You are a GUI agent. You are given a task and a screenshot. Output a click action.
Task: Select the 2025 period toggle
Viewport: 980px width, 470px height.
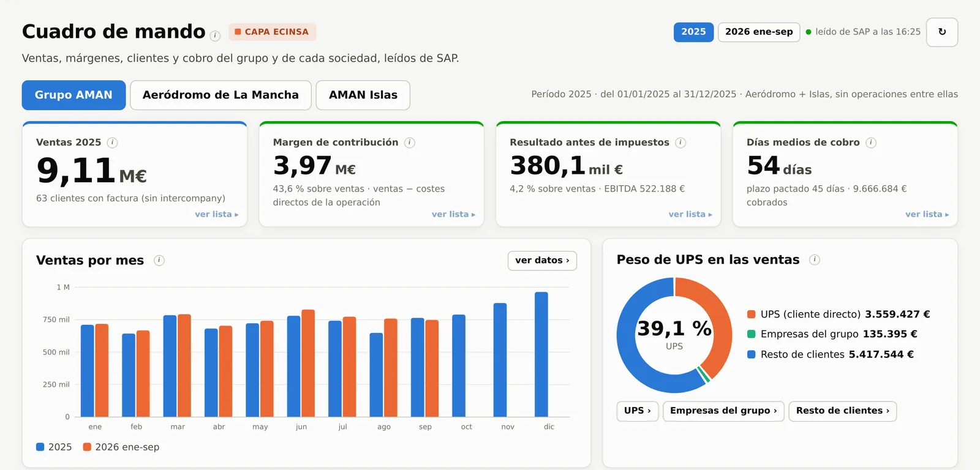(x=693, y=32)
